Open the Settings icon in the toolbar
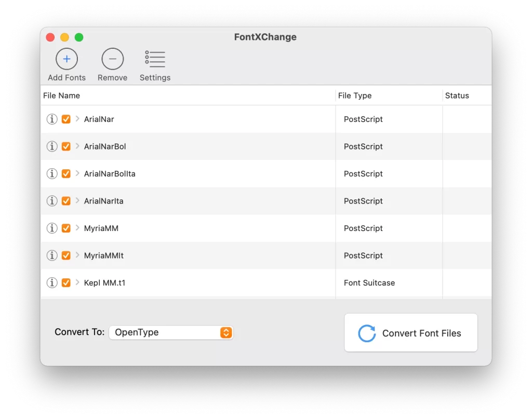This screenshot has width=532, height=419. coord(154,59)
